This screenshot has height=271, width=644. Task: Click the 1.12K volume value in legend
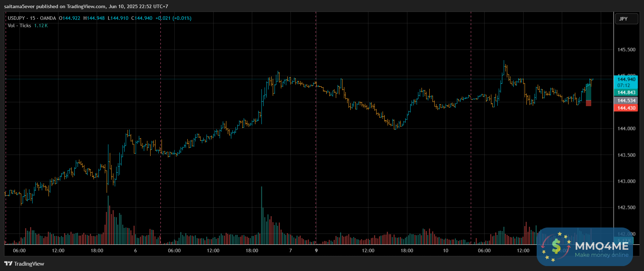pos(41,25)
